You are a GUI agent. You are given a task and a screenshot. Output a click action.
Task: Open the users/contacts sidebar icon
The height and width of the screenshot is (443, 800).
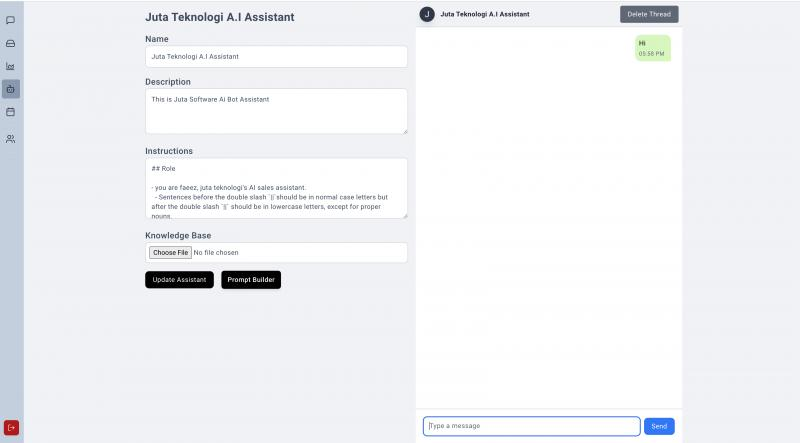[x=11, y=139]
